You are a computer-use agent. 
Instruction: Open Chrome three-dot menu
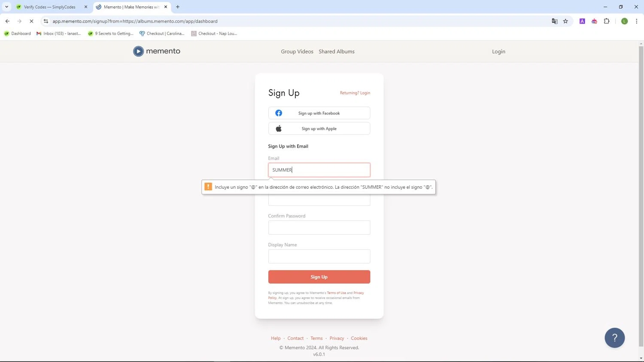[x=636, y=21]
